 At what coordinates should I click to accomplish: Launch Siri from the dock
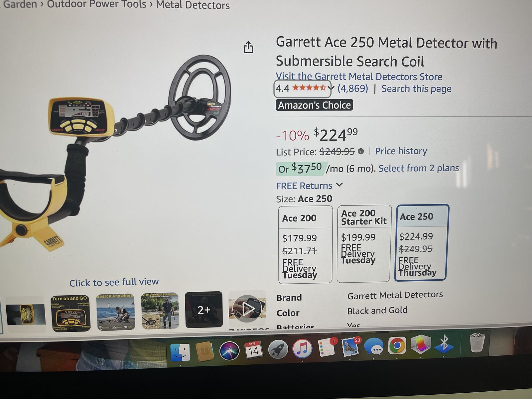pos(229,350)
